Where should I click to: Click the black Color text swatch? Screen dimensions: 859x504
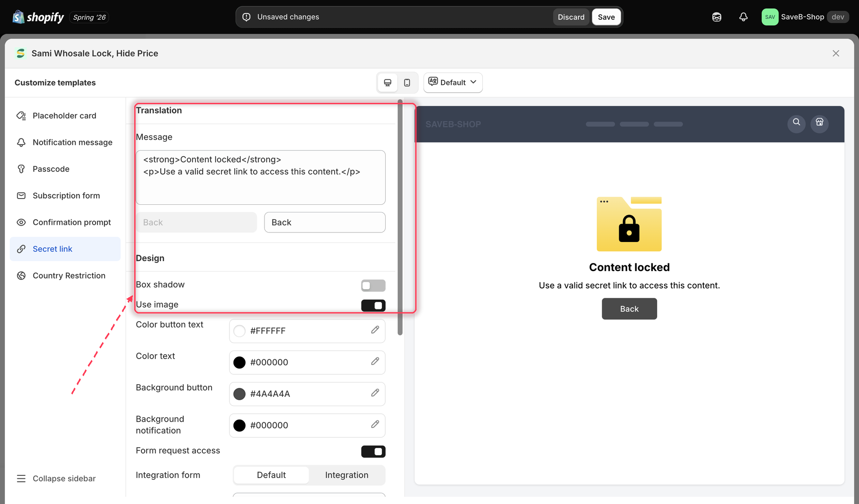[x=240, y=362]
